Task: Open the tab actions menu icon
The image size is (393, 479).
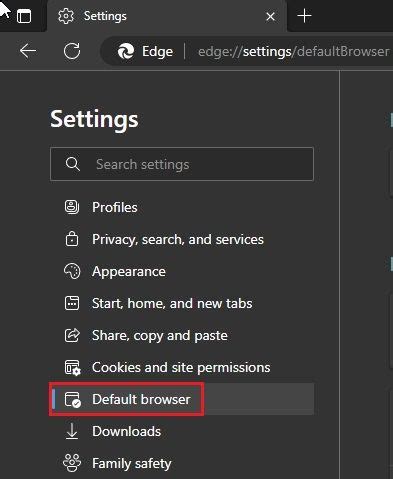Action: coord(24,16)
